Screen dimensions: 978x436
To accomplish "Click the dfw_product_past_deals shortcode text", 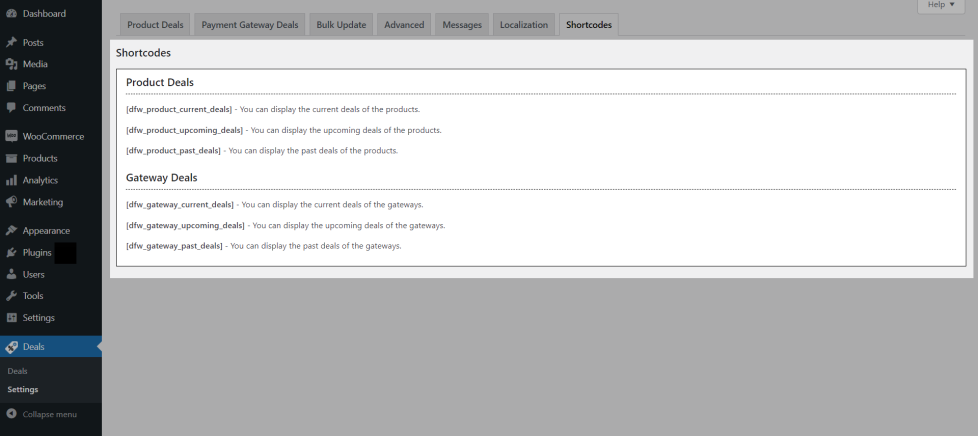I will point(173,151).
